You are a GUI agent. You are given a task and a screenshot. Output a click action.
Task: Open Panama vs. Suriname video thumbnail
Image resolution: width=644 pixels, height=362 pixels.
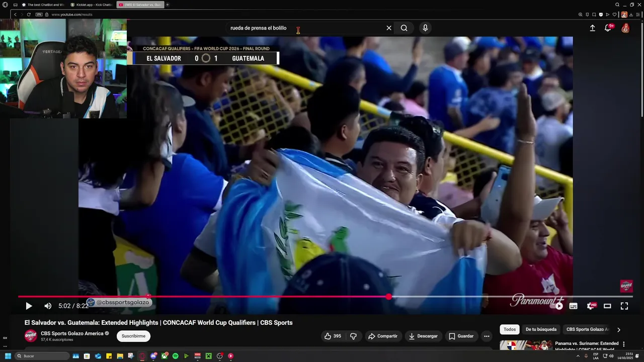526,345
